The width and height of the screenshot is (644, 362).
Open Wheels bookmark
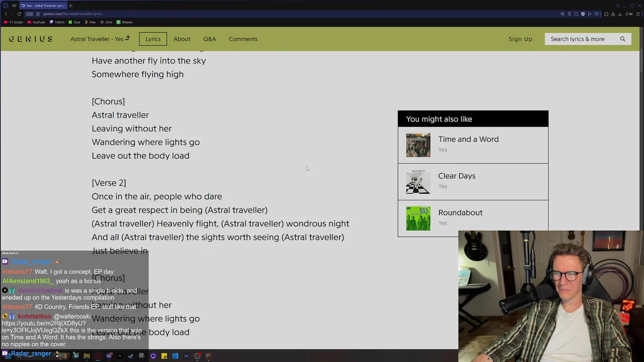pyautogui.click(x=124, y=22)
